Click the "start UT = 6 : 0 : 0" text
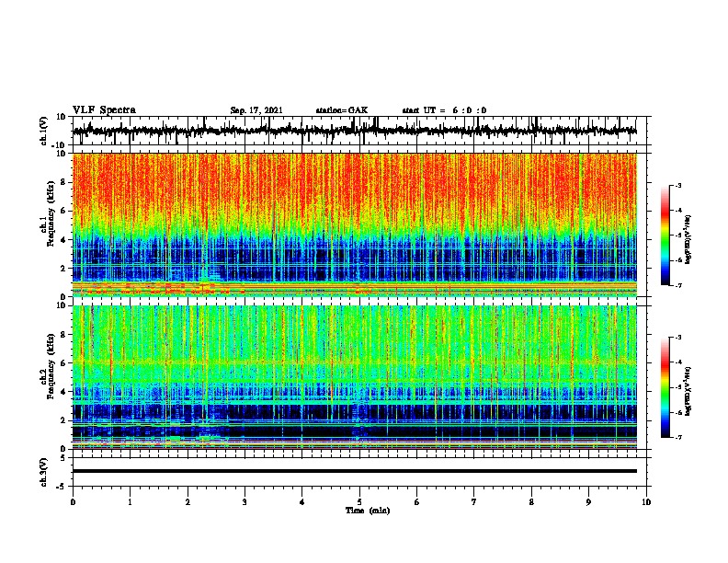This screenshot has height=563, width=728. tap(444, 110)
